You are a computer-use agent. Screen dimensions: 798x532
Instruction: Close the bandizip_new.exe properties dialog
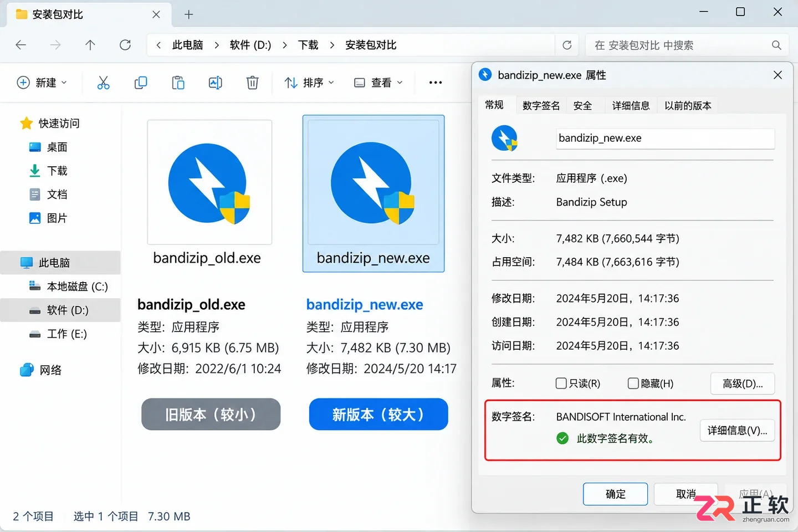[x=777, y=75]
